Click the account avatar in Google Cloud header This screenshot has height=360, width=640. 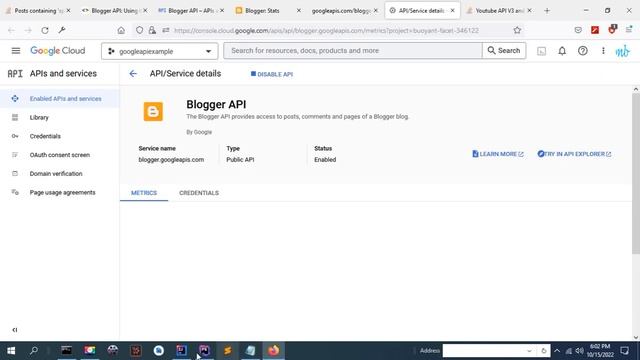622,51
